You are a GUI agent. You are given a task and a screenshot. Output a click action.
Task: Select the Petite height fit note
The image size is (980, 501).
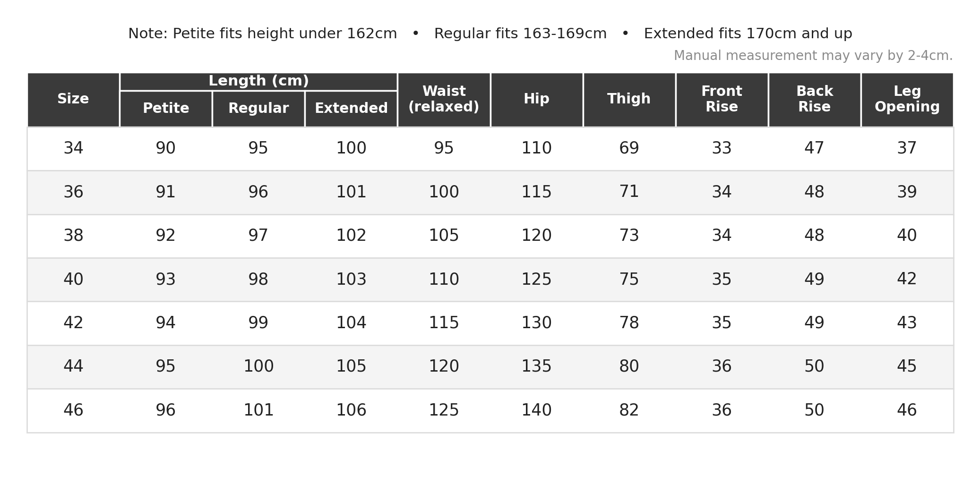[x=285, y=34]
